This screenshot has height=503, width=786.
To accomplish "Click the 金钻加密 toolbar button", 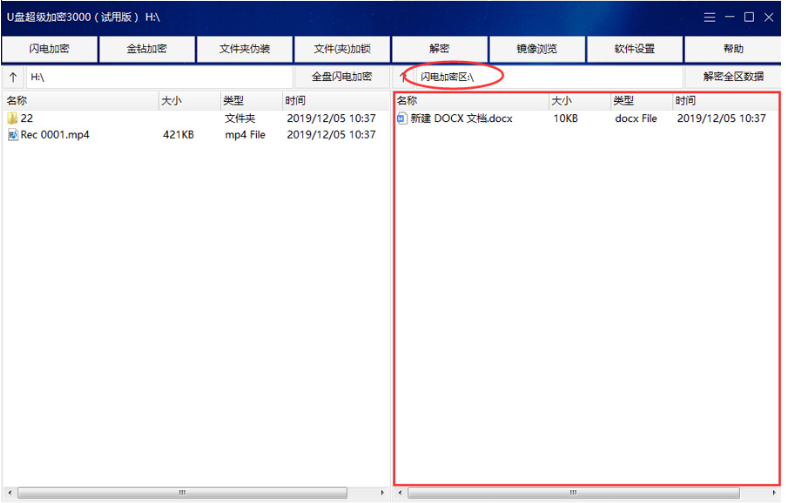I will [146, 49].
